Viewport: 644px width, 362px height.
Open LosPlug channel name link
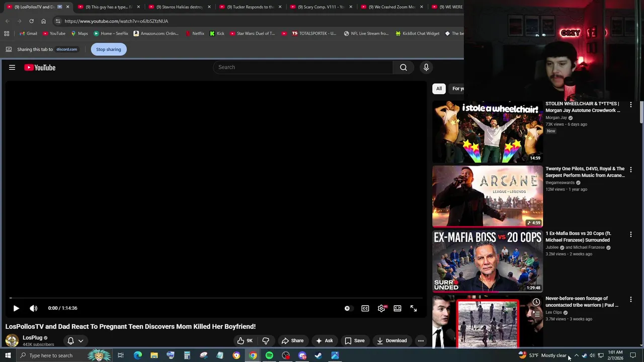coord(32,338)
